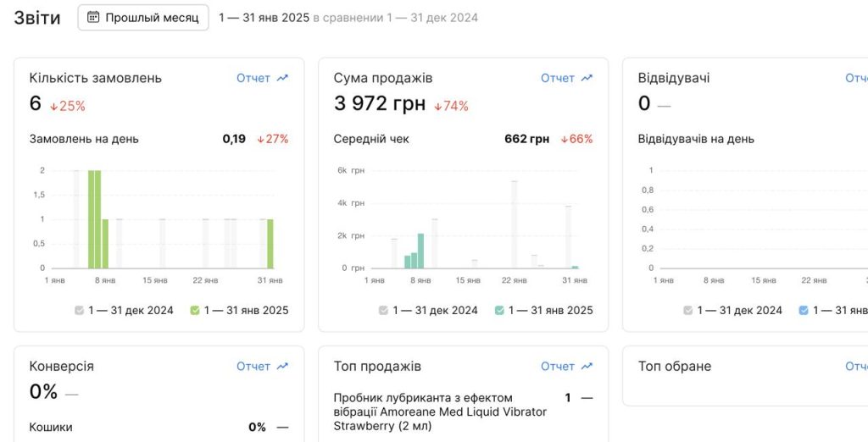The image size is (868, 442).
Task: Click trend chart icon in Кількість замовлень card
Action: (282, 78)
